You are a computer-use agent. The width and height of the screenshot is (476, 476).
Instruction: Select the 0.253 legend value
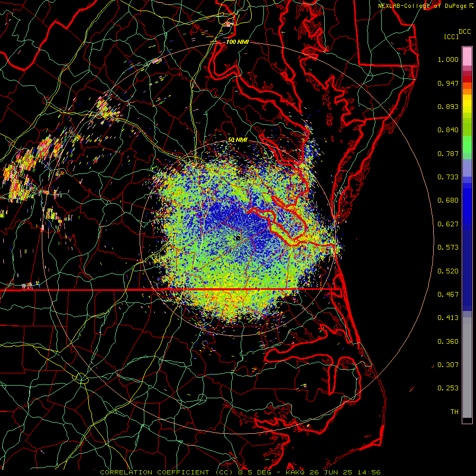(448, 388)
